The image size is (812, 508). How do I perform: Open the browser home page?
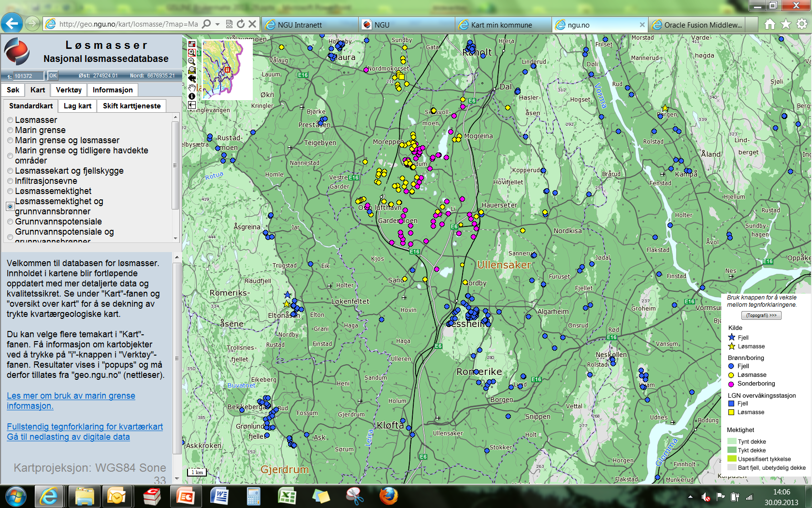click(x=770, y=24)
